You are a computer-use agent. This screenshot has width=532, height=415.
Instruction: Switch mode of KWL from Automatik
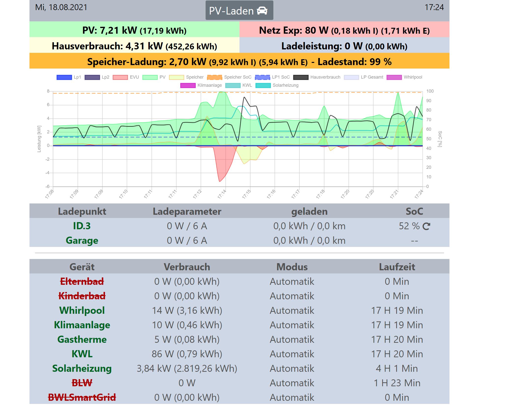pos(292,354)
